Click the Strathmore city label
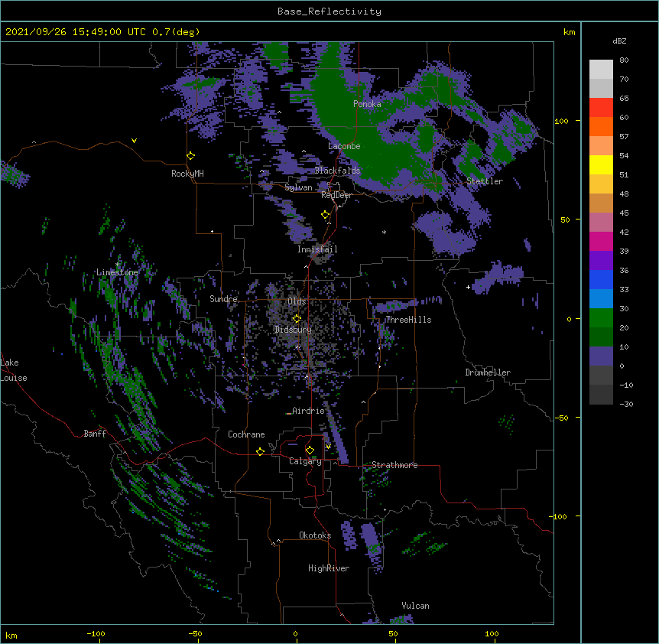The width and height of the screenshot is (659, 644). click(x=394, y=465)
